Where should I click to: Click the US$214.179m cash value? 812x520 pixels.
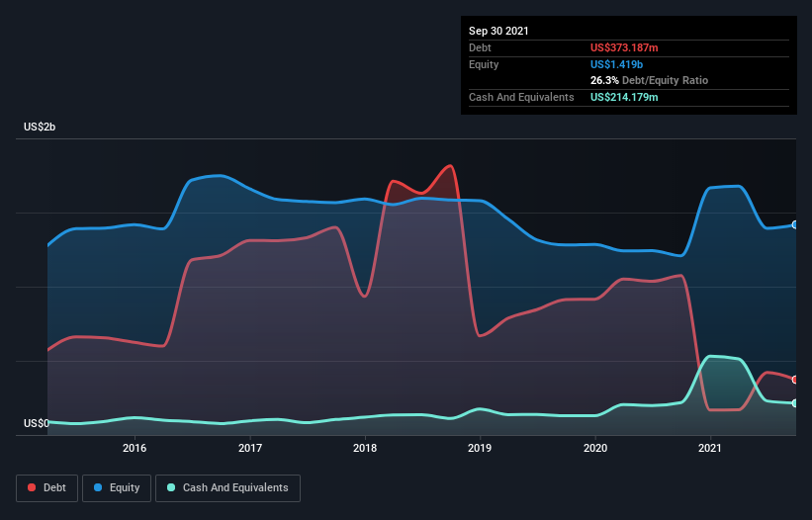click(624, 97)
